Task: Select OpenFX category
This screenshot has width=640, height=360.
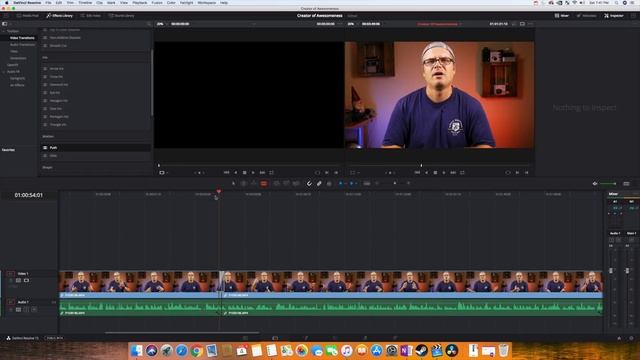Action: (x=13, y=65)
